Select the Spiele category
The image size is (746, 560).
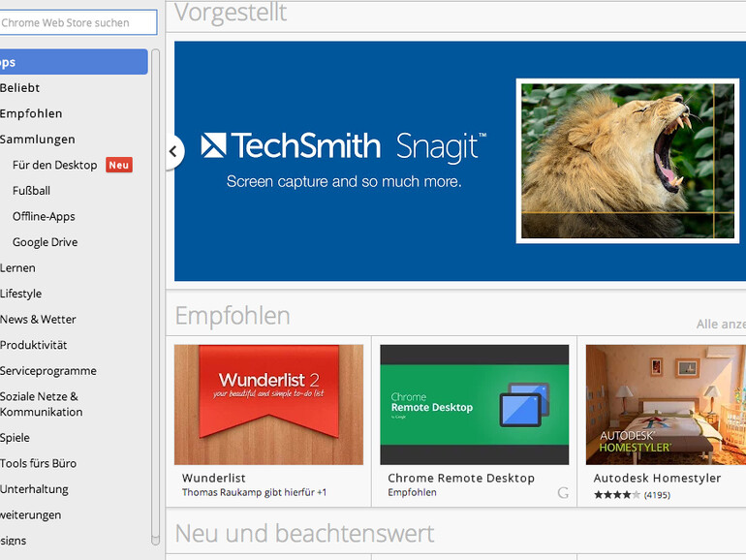click(x=15, y=438)
